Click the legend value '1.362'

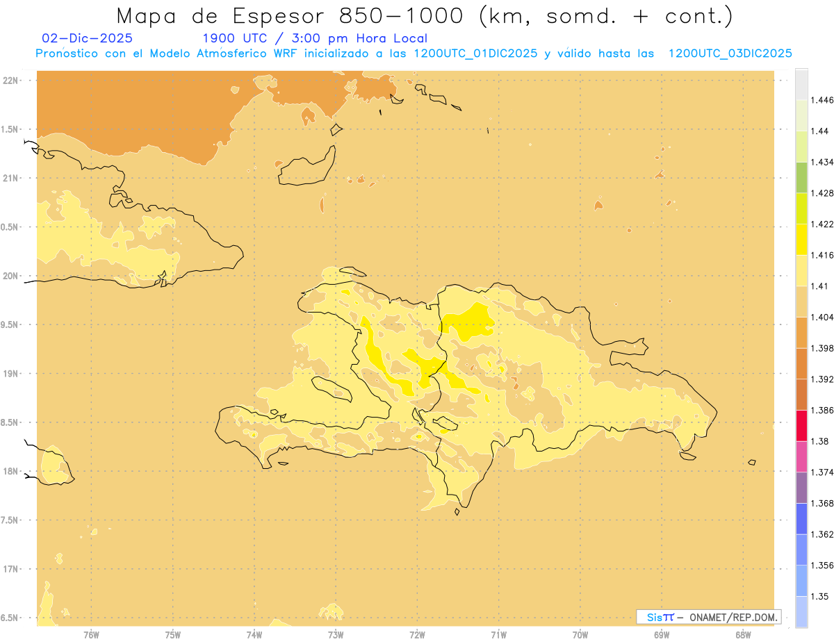821,534
